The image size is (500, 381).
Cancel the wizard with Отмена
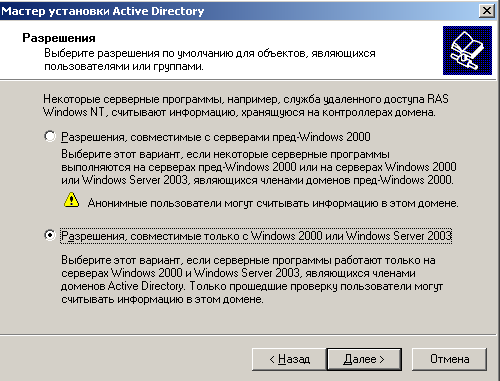[449, 359]
